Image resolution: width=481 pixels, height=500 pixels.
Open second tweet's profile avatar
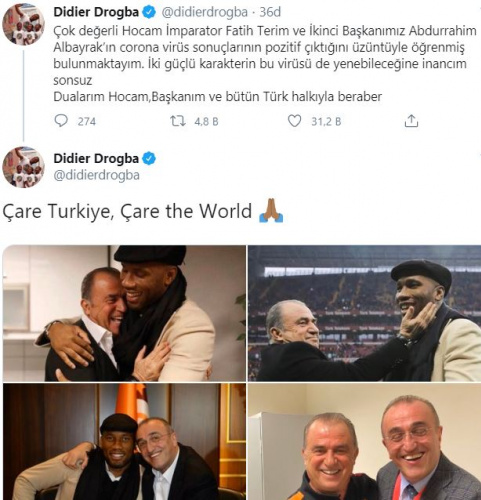(x=23, y=167)
